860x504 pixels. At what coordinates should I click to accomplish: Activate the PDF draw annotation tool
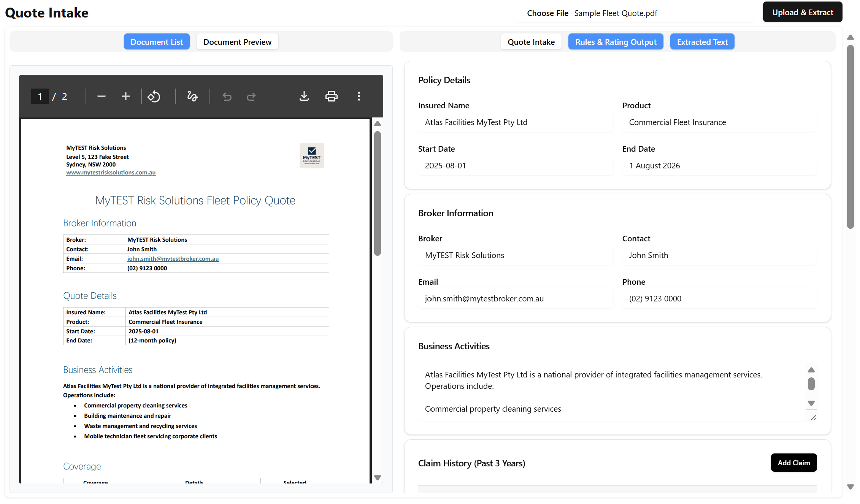[192, 97]
